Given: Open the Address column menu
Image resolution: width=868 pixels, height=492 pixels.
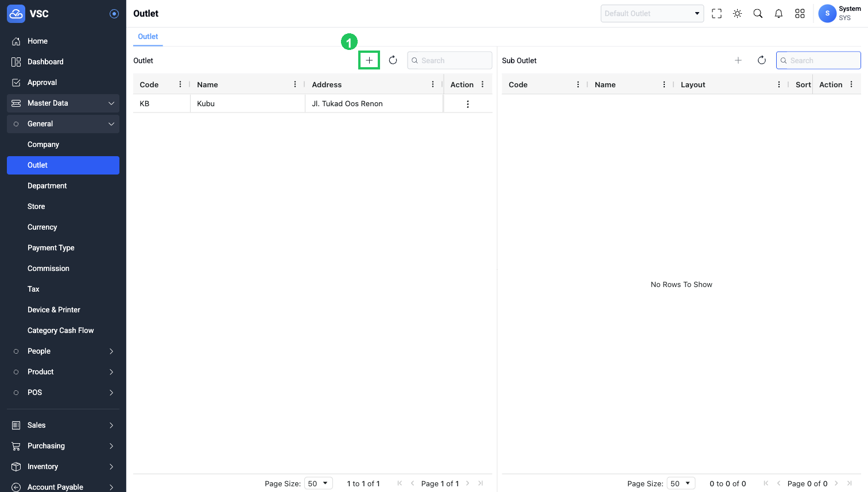Looking at the screenshot, I should click(433, 84).
